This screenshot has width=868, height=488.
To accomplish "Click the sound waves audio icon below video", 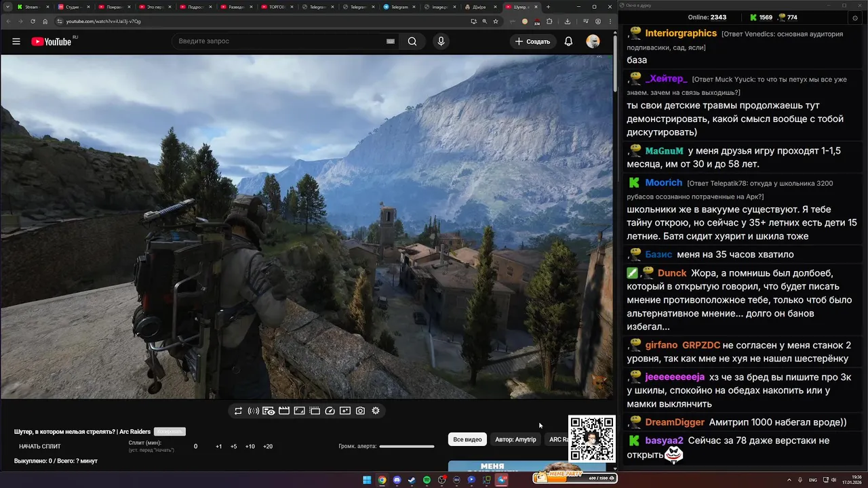I will pos(254,411).
